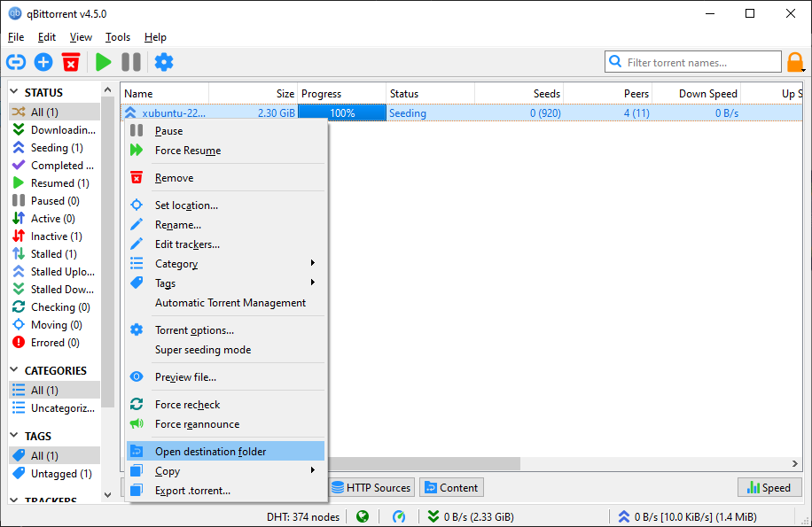Choose Remove from the context menu

(226, 178)
